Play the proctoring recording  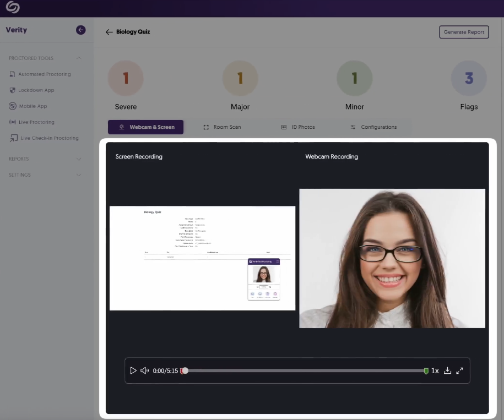[133, 370]
